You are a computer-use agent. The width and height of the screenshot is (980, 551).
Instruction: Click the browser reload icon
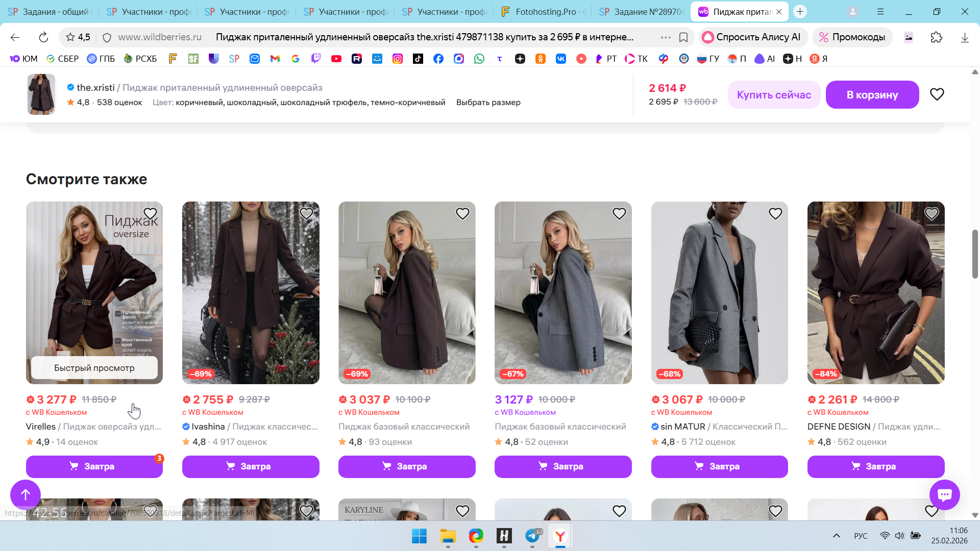click(x=43, y=37)
